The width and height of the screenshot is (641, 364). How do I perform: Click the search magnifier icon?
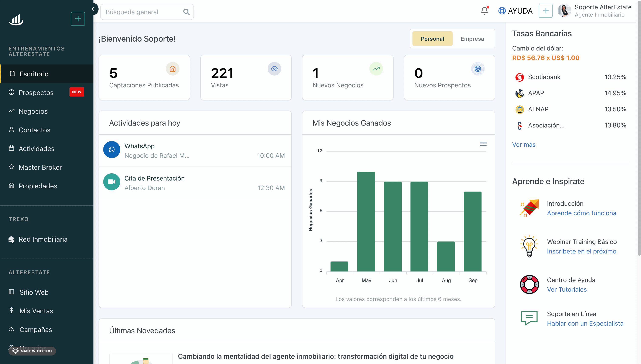[x=186, y=12]
